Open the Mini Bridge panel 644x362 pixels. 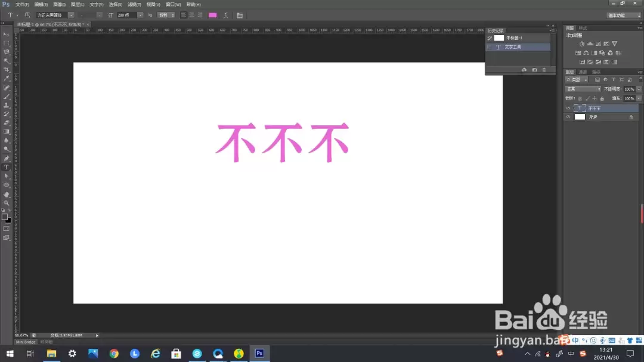[26, 342]
